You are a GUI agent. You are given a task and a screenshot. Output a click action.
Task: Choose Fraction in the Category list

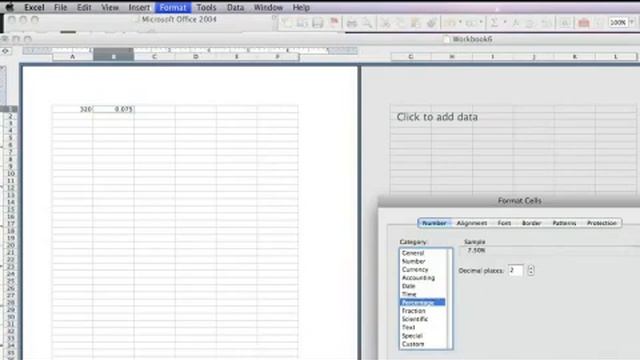coord(423,311)
